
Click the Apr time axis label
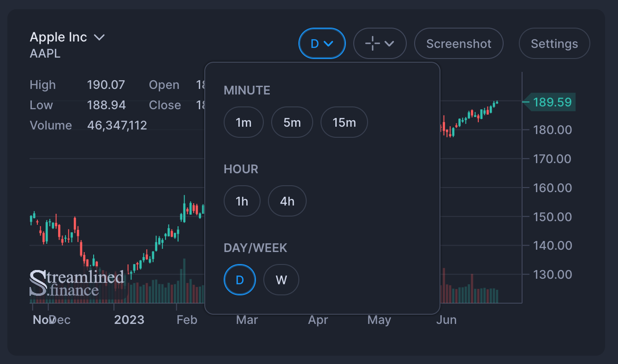click(318, 320)
